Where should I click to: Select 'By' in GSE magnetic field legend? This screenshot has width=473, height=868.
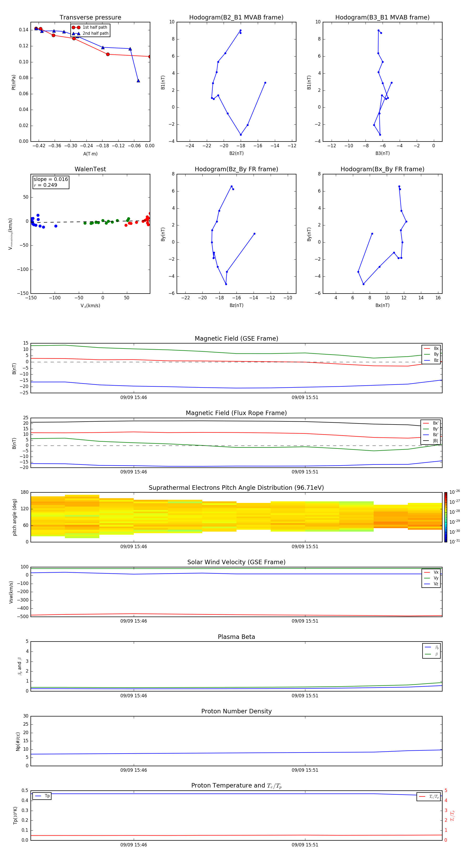tap(431, 354)
